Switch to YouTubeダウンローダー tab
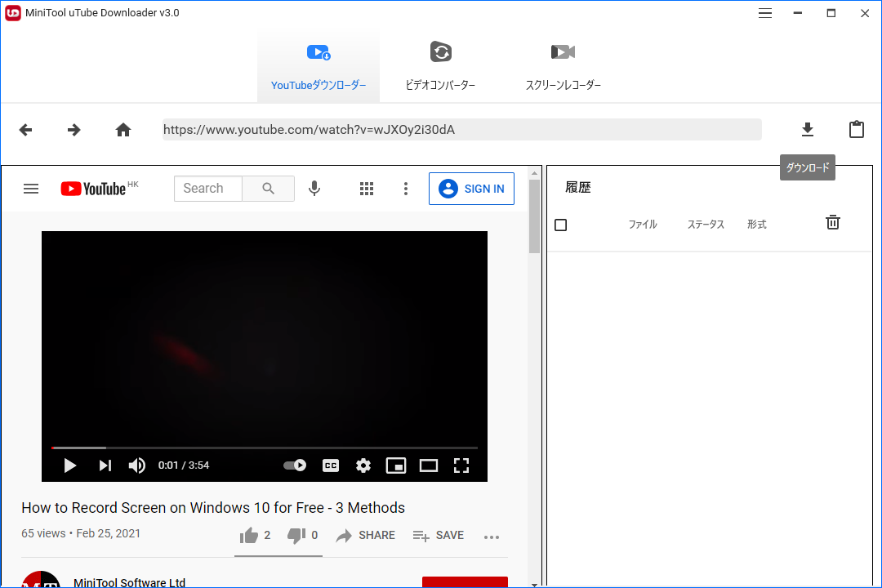The image size is (882, 588). (318, 67)
